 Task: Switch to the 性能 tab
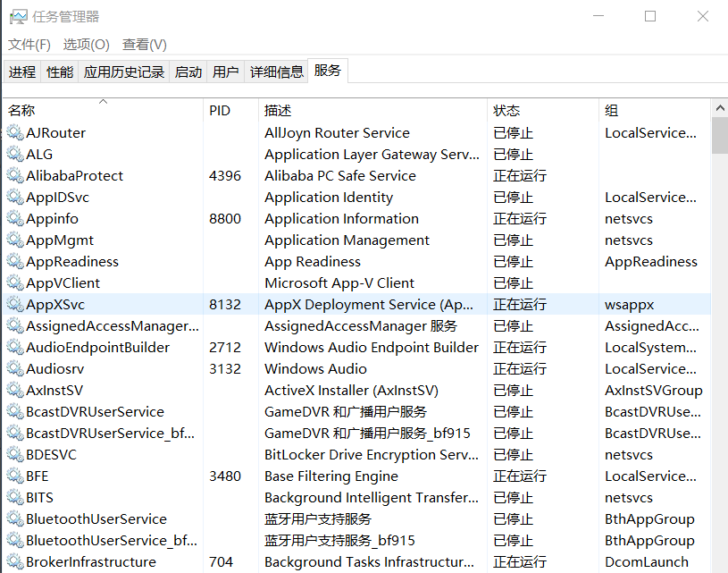pyautogui.click(x=59, y=72)
